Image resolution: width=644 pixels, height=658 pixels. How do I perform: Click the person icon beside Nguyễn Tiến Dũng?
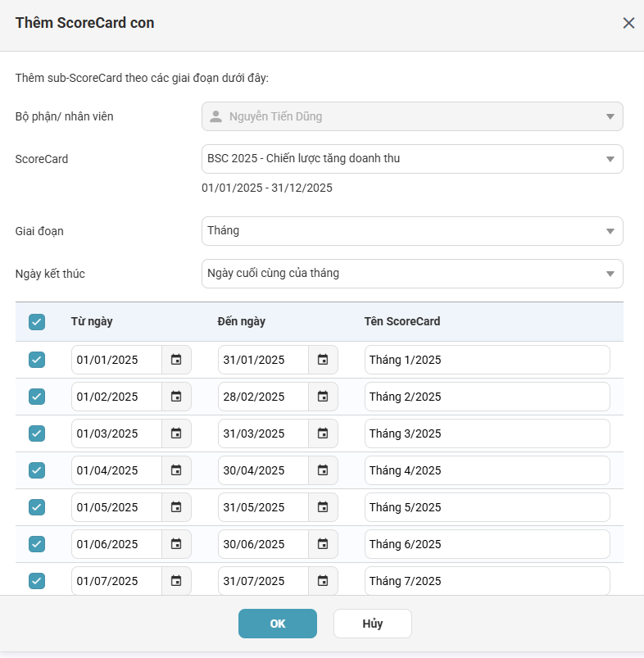pyautogui.click(x=215, y=116)
